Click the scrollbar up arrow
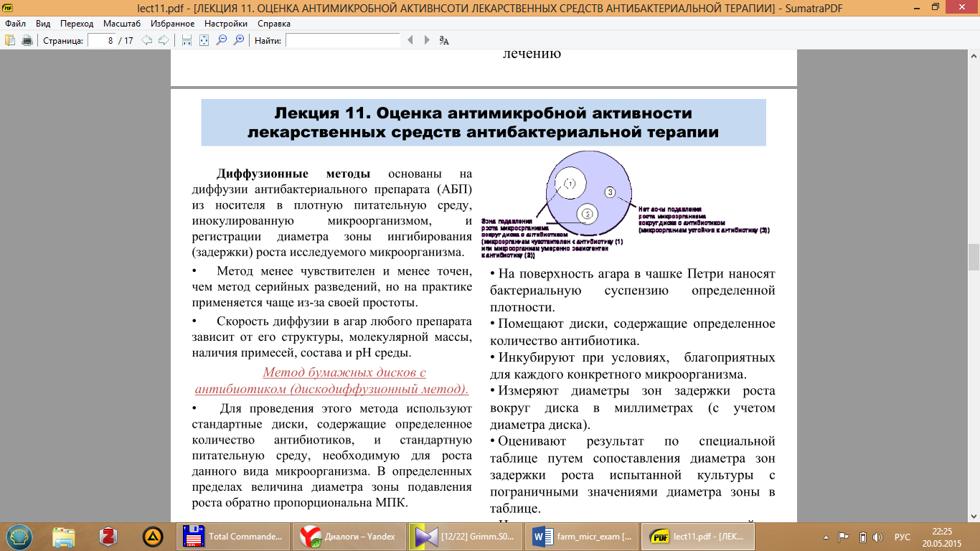 point(974,55)
